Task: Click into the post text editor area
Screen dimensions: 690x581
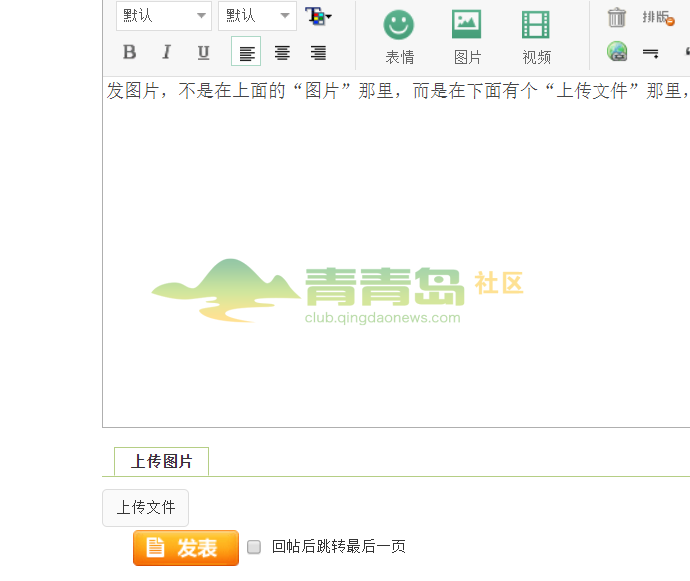Action: coord(396,252)
